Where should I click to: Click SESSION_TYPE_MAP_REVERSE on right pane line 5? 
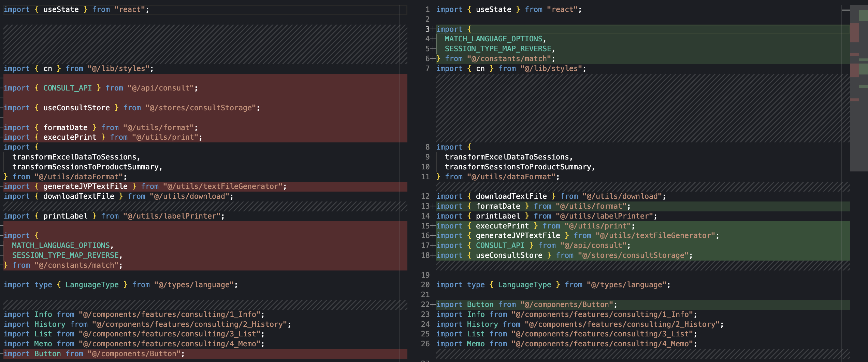pyautogui.click(x=498, y=49)
